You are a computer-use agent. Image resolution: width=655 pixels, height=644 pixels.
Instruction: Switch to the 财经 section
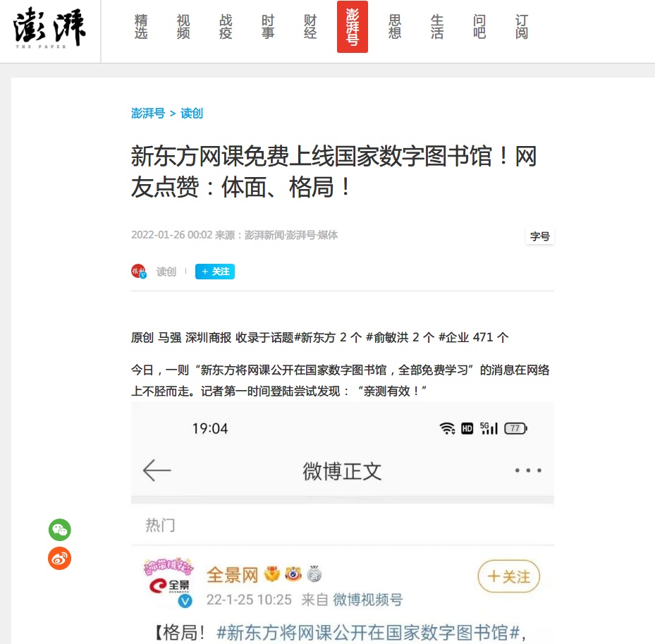(x=310, y=27)
